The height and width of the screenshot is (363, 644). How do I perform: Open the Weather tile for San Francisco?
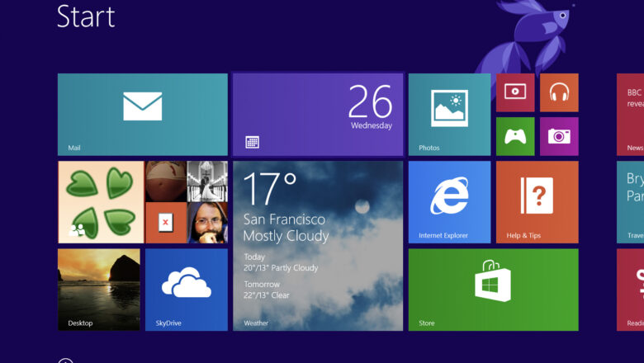tap(318, 245)
